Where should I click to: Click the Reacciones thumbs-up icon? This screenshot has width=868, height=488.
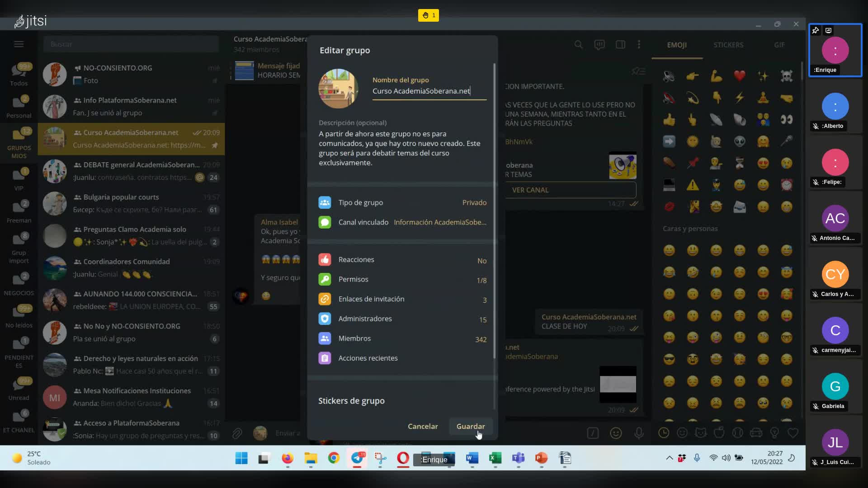click(x=325, y=260)
